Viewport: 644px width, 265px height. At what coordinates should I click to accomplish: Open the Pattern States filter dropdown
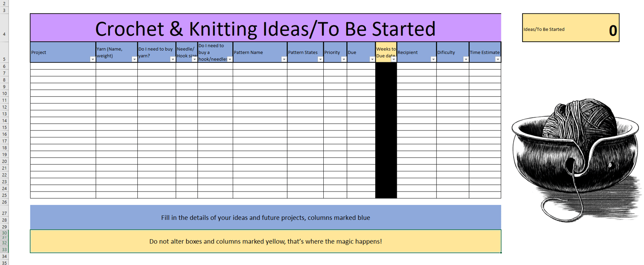click(x=320, y=59)
